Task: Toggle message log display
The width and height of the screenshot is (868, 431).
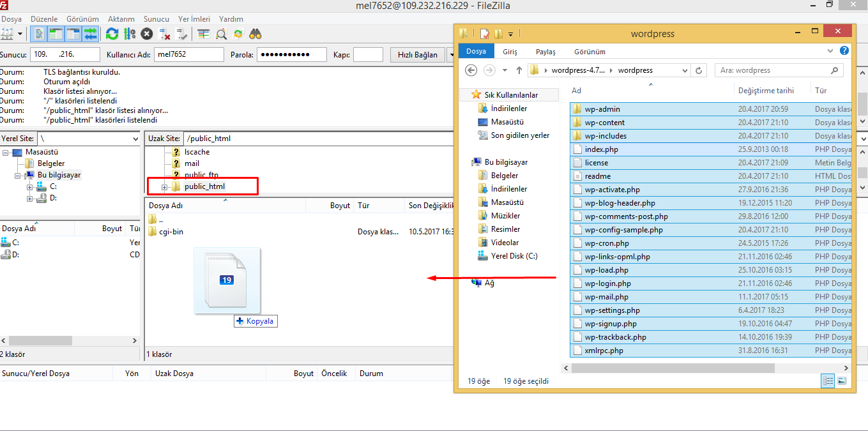Action: pyautogui.click(x=40, y=34)
